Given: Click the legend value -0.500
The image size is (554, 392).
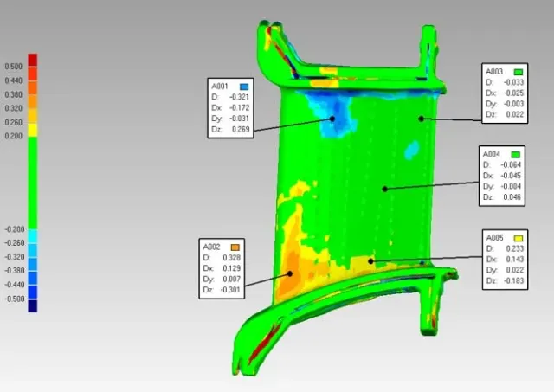Looking at the screenshot, I should [15, 299].
